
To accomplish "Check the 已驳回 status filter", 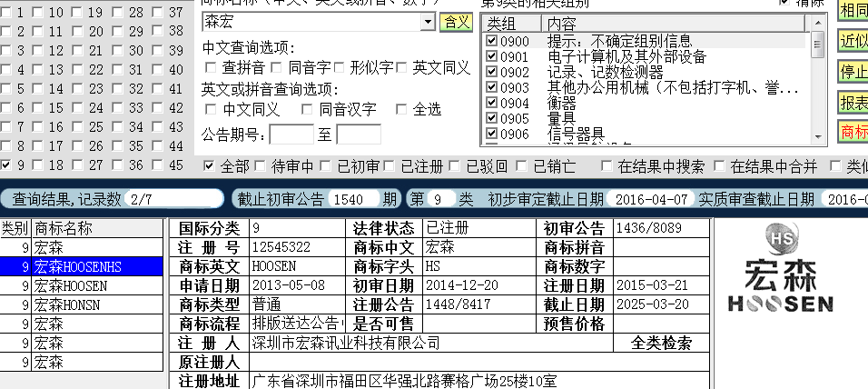I will click(x=455, y=165).
